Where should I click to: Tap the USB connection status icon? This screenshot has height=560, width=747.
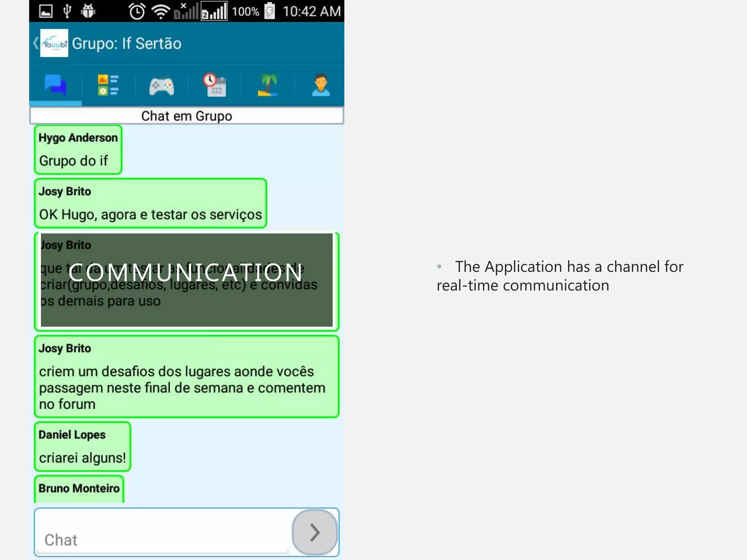tap(67, 11)
